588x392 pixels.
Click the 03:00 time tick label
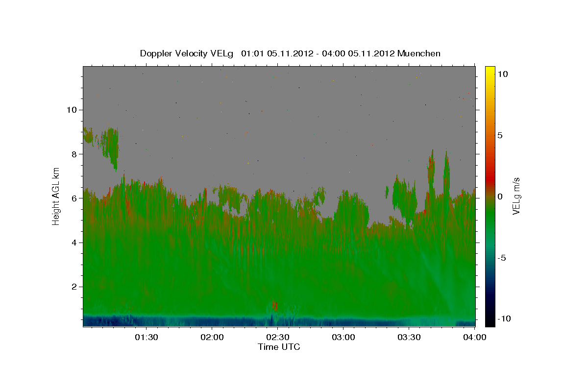pyautogui.click(x=343, y=338)
